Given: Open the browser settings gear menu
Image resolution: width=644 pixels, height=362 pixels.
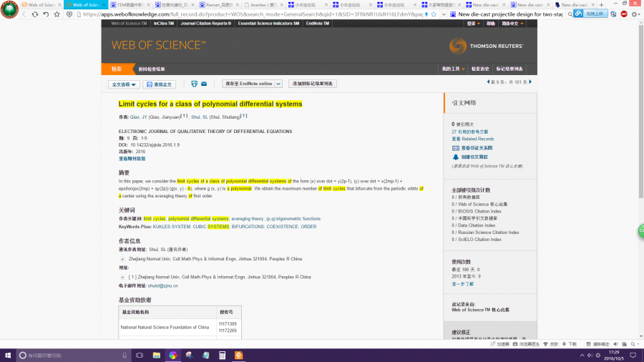Looking at the screenshot, I should tap(635, 14).
